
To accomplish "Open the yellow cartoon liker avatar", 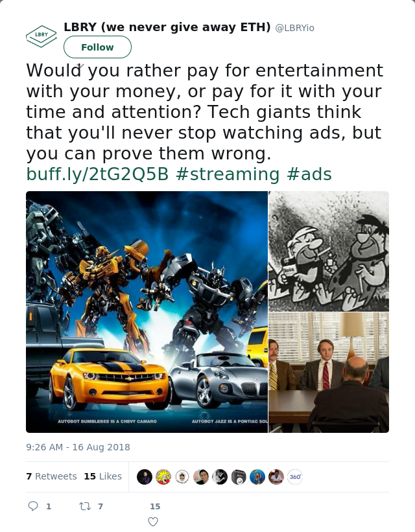I will [x=163, y=477].
